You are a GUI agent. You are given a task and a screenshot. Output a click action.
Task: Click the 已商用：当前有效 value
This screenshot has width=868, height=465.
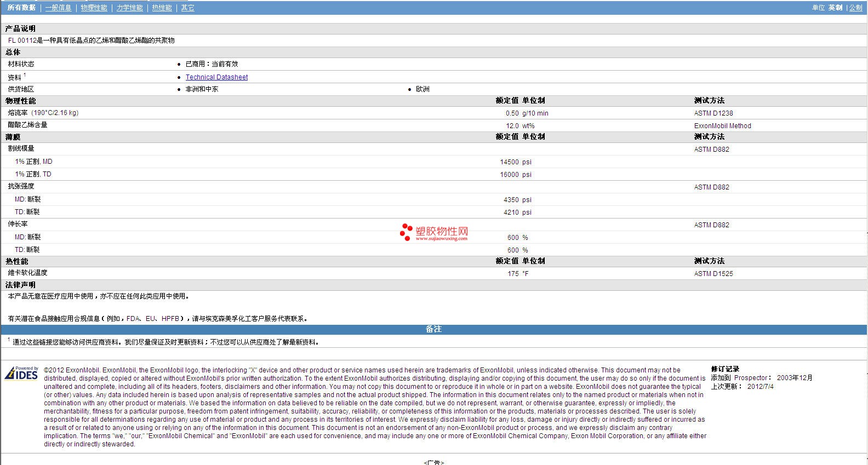tap(212, 64)
